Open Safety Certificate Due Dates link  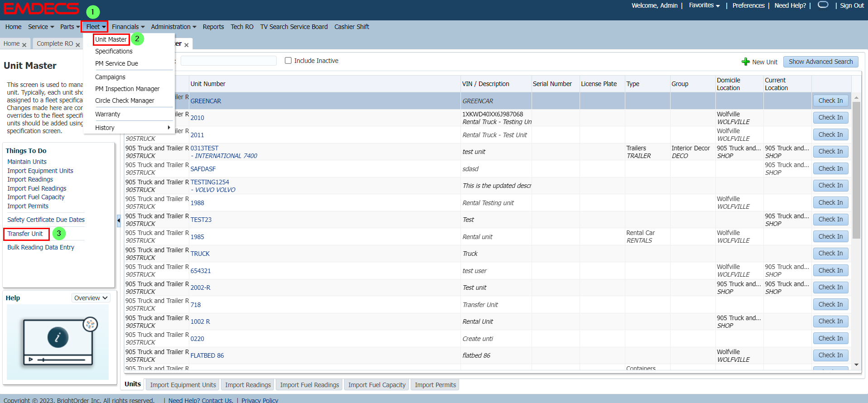[46, 220]
